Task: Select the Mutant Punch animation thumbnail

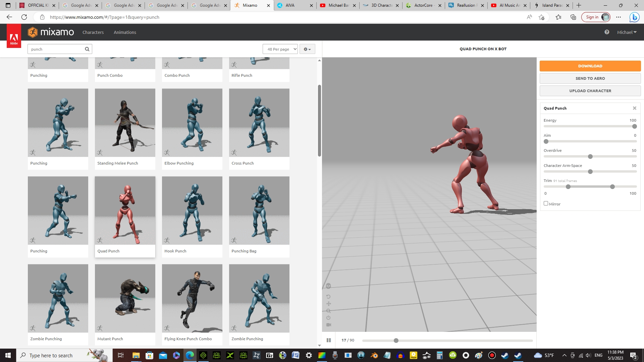Action: (125, 298)
